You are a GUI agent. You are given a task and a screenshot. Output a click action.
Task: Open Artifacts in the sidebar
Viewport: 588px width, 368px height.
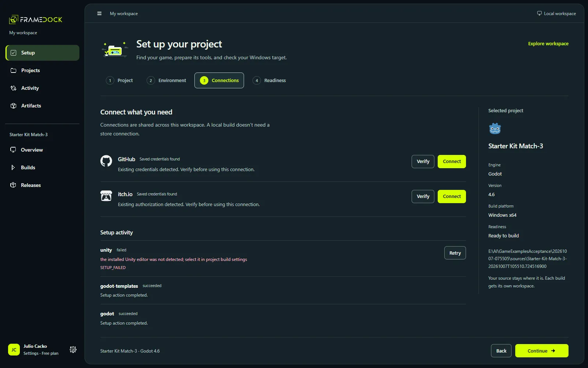[42, 106]
